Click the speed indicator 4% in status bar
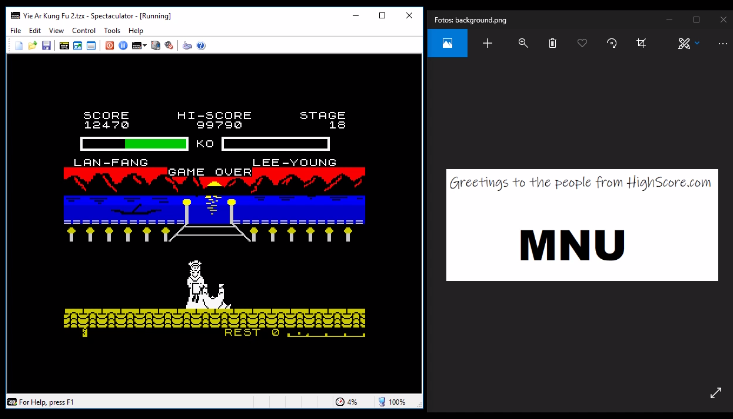The width and height of the screenshot is (733, 419). [x=346, y=402]
